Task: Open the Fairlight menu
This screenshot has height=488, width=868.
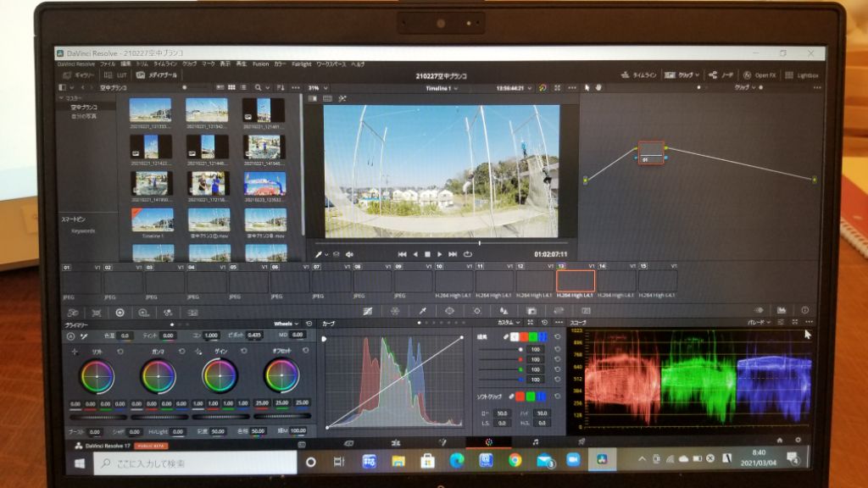Action: [301, 64]
